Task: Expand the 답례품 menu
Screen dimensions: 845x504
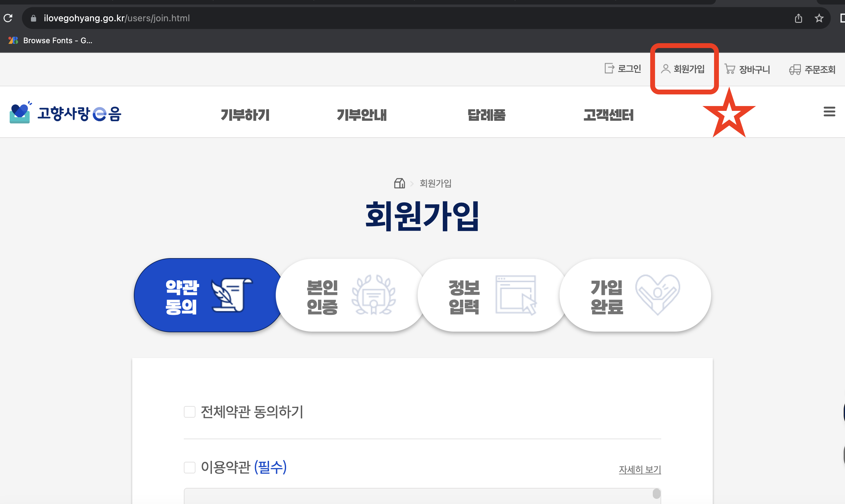Action: (486, 115)
